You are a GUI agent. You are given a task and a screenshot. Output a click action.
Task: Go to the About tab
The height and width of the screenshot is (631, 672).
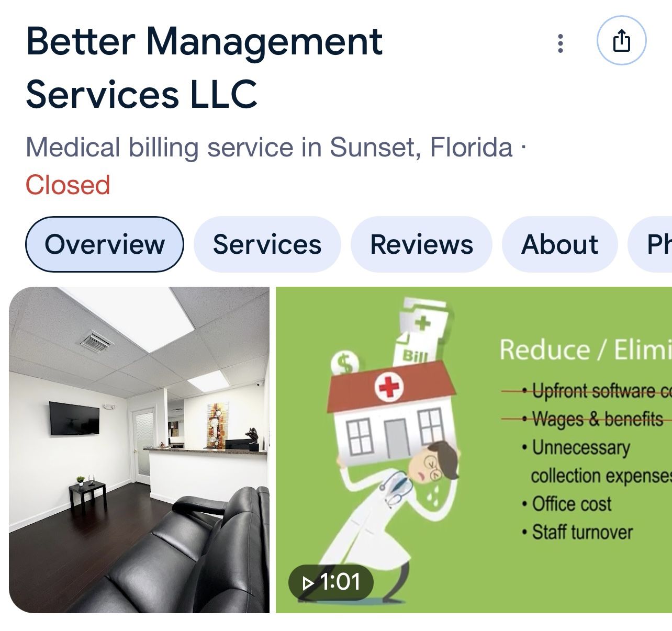click(x=559, y=244)
